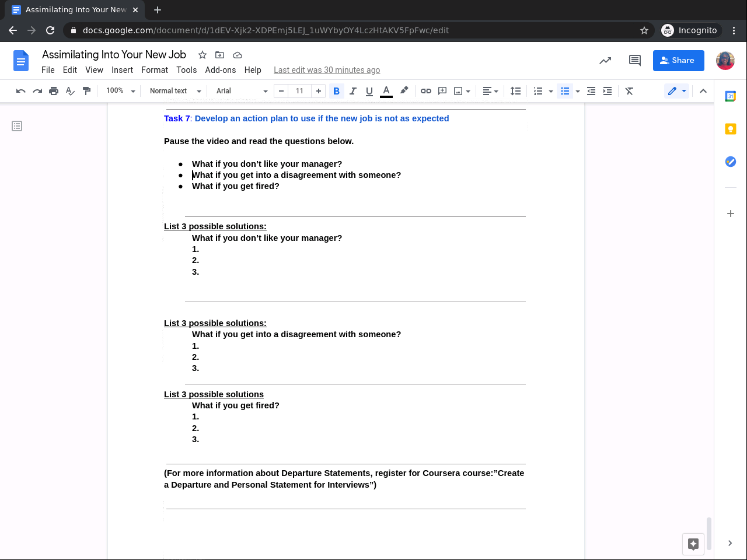The image size is (747, 560).
Task: Hide the side panel
Action: 730,543
